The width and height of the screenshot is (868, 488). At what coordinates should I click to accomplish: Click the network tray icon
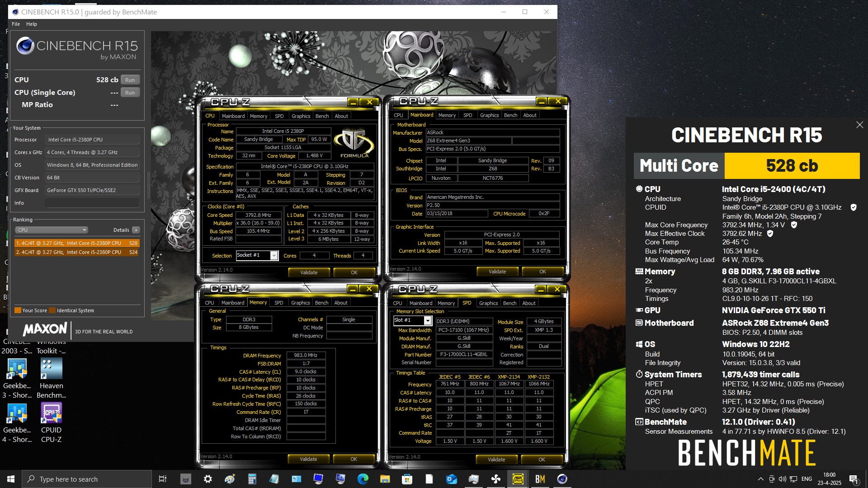(x=793, y=479)
